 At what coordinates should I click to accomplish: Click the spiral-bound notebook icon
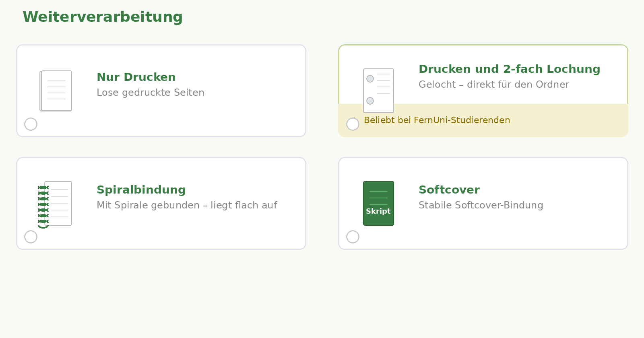click(56, 203)
